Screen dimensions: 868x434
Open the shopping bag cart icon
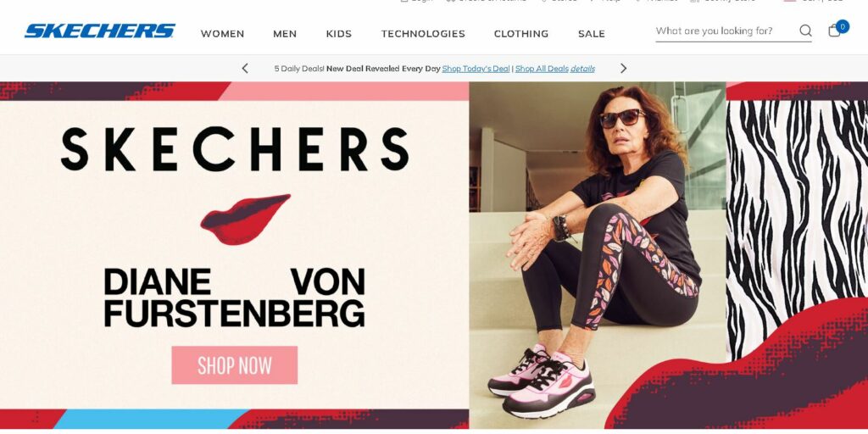(834, 31)
